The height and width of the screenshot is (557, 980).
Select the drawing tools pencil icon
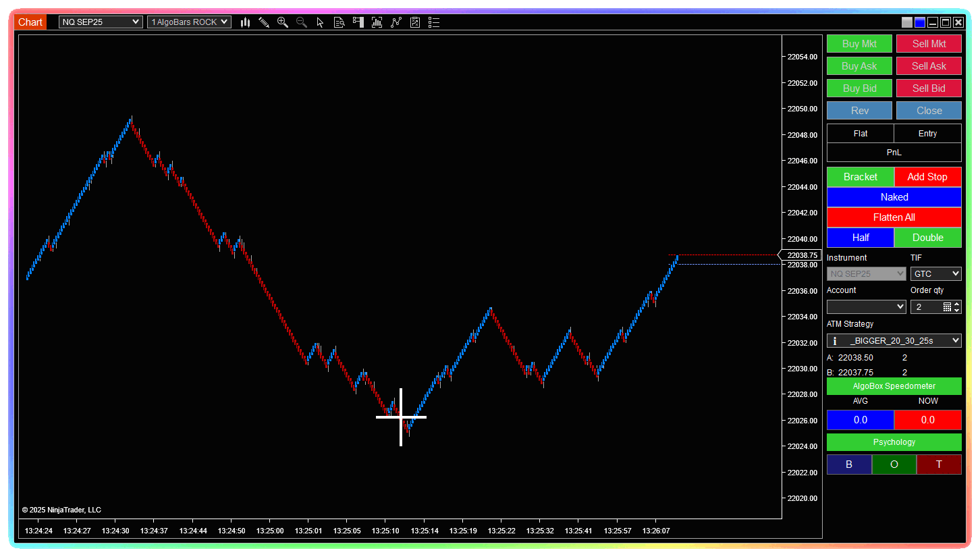coord(264,22)
